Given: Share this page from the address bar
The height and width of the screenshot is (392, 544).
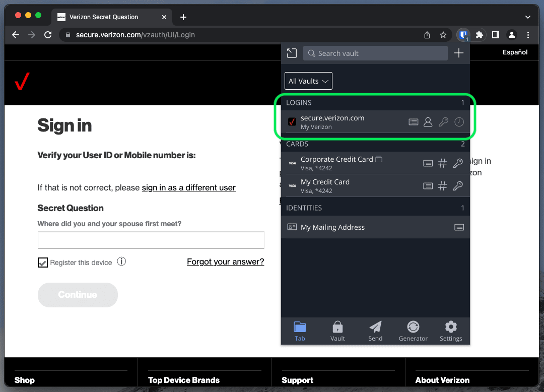Looking at the screenshot, I should (x=427, y=35).
